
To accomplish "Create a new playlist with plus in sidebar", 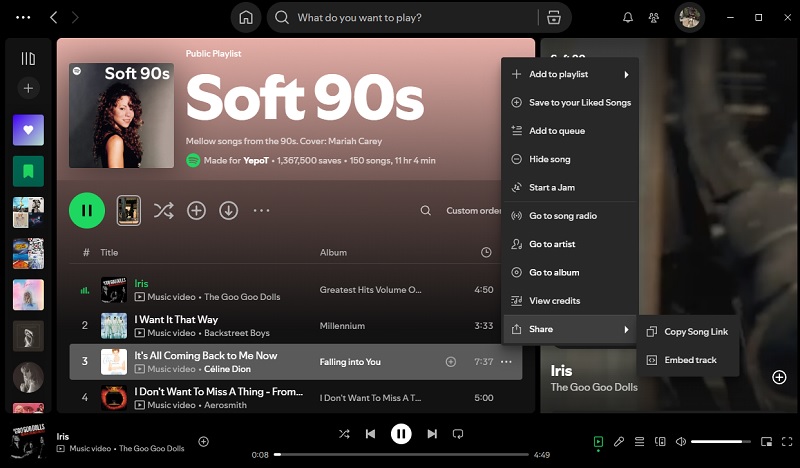I will coord(28,88).
